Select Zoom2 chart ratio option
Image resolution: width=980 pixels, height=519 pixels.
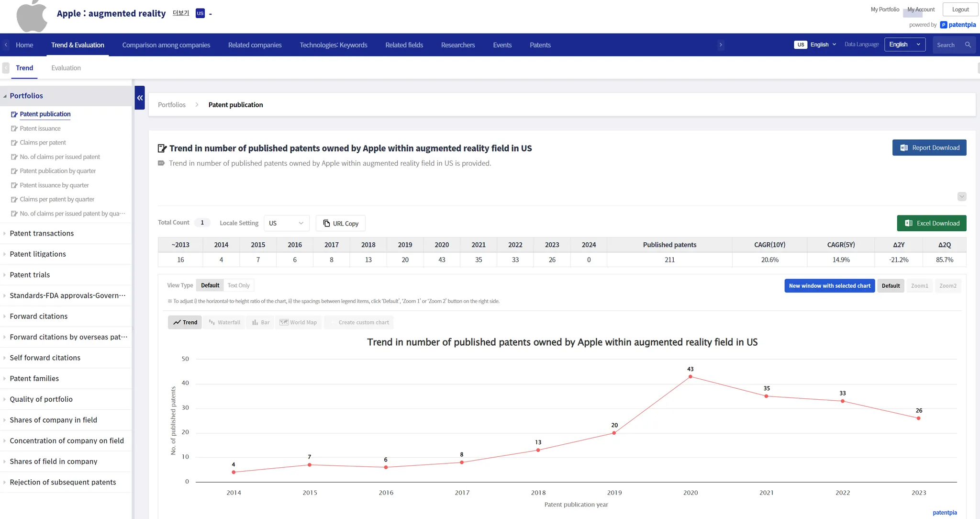pyautogui.click(x=947, y=286)
